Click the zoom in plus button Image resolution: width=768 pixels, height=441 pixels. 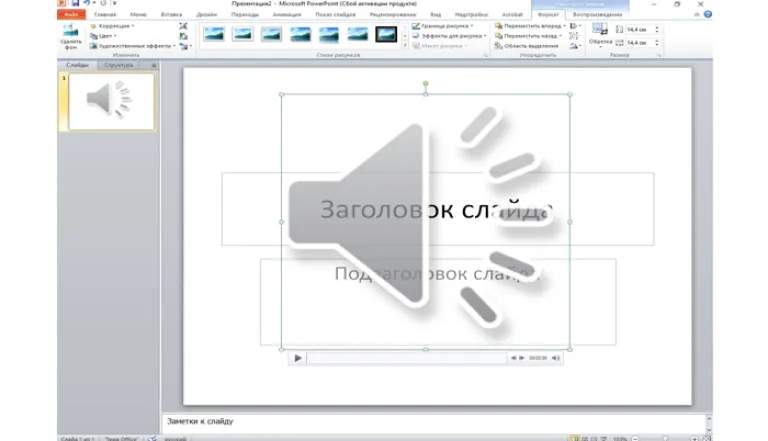tap(695, 439)
